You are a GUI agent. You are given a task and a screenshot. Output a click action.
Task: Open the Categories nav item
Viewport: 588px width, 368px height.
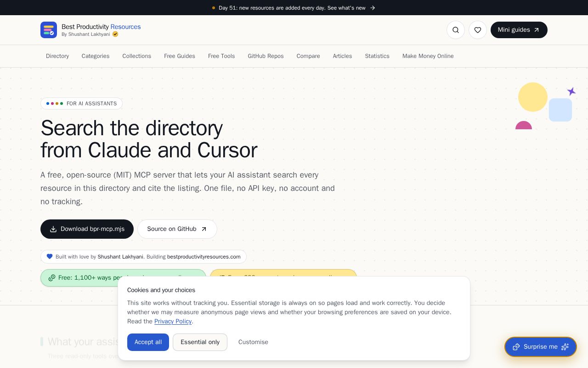[96, 56]
